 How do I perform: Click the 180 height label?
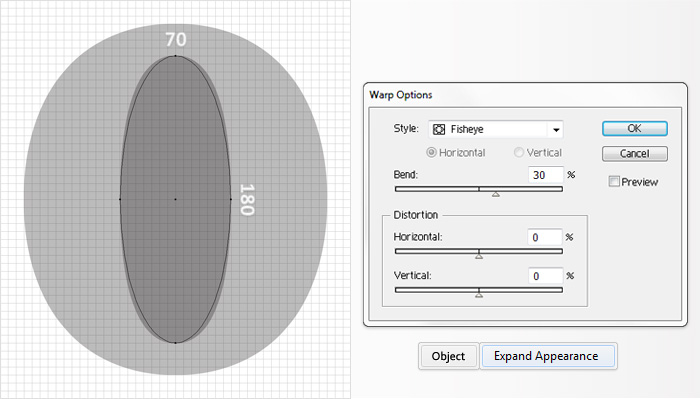point(247,200)
